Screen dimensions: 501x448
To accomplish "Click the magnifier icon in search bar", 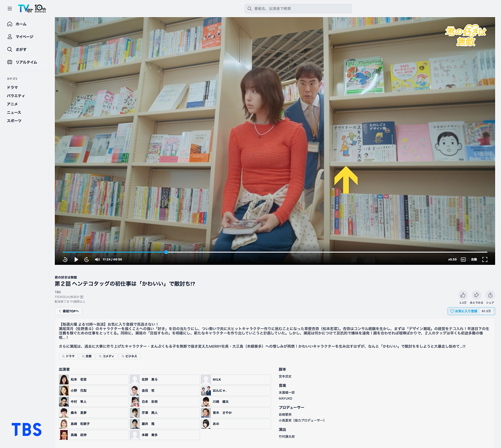I will pos(249,9).
